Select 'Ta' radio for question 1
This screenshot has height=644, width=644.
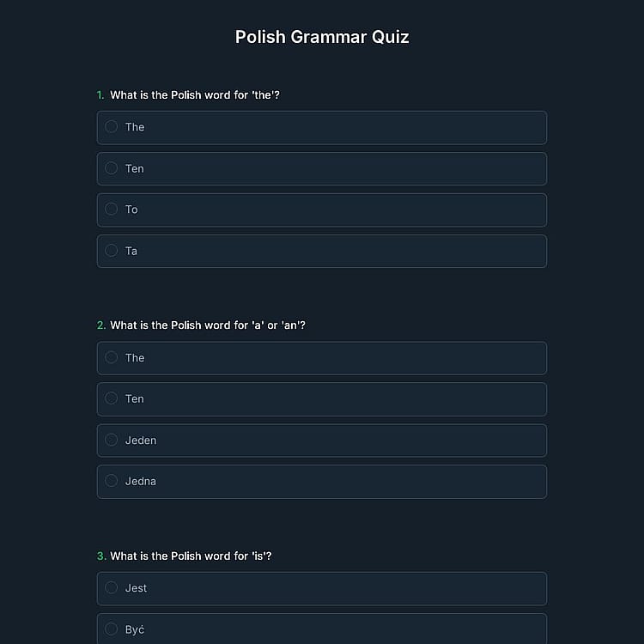coord(112,251)
